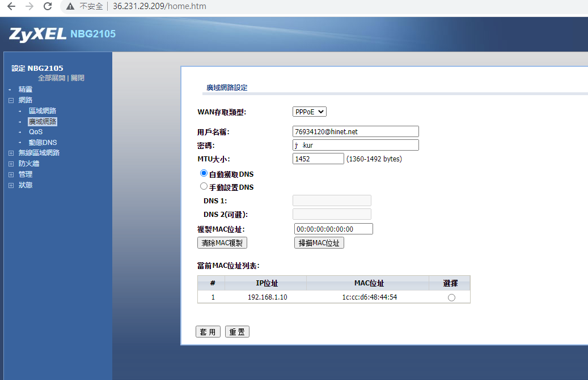Click 全部展開 to expand all menus

(x=52, y=78)
